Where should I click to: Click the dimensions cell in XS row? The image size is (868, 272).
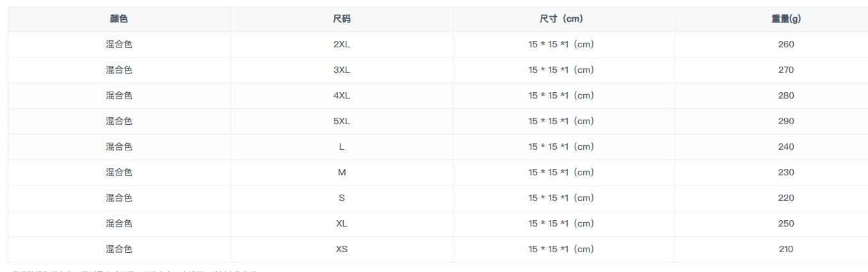(x=564, y=250)
